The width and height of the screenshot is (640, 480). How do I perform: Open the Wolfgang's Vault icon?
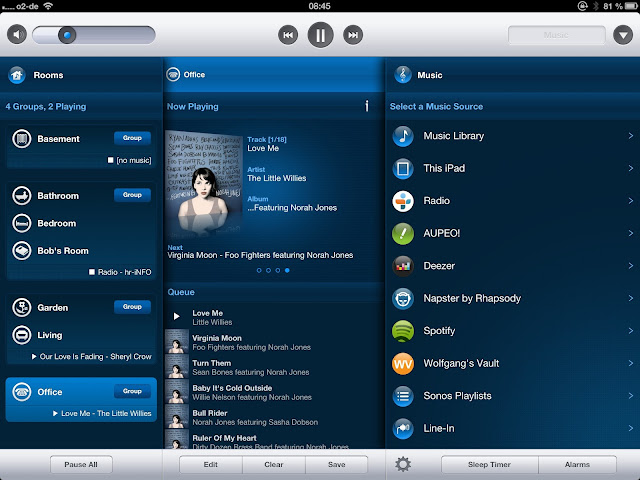click(x=403, y=363)
